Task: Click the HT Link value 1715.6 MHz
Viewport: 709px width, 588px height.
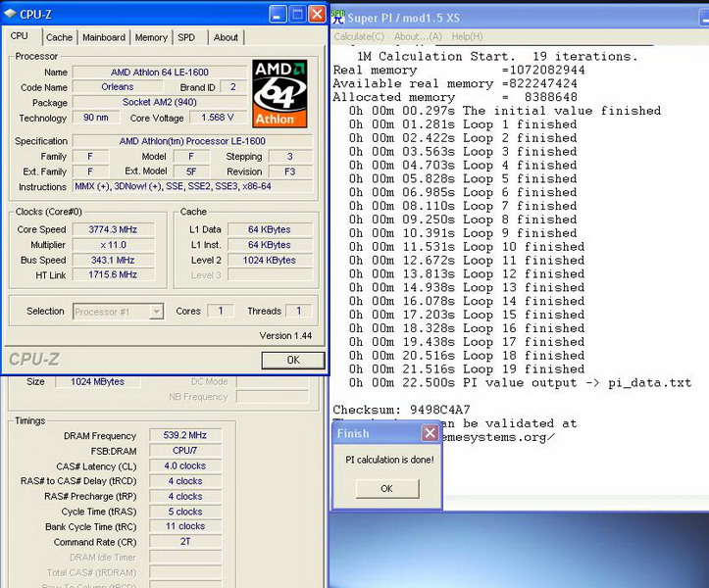Action: 113,274
